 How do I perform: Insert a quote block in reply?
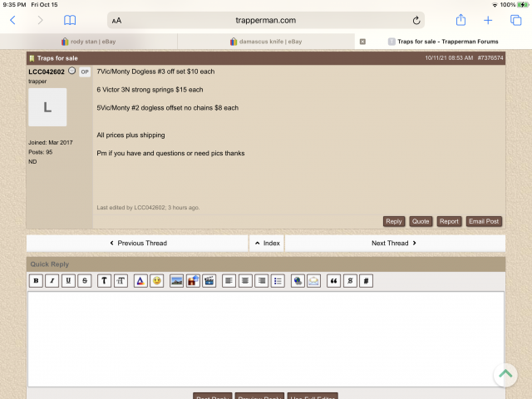pos(334,281)
